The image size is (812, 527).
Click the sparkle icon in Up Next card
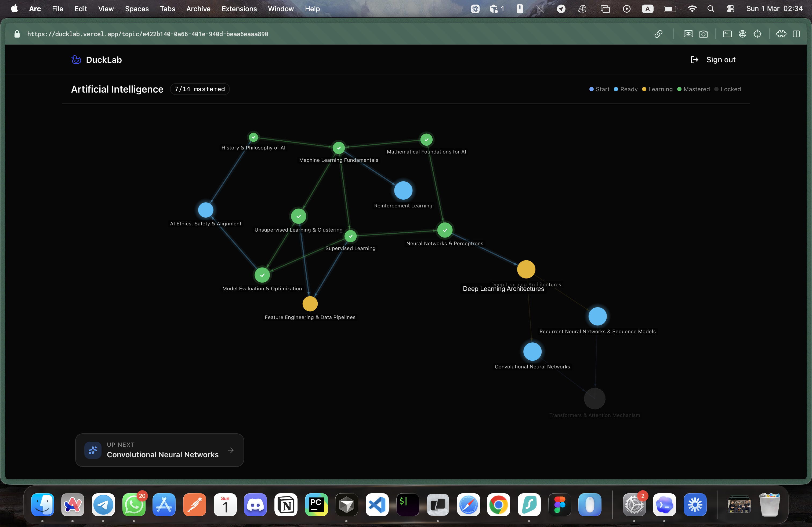point(93,450)
